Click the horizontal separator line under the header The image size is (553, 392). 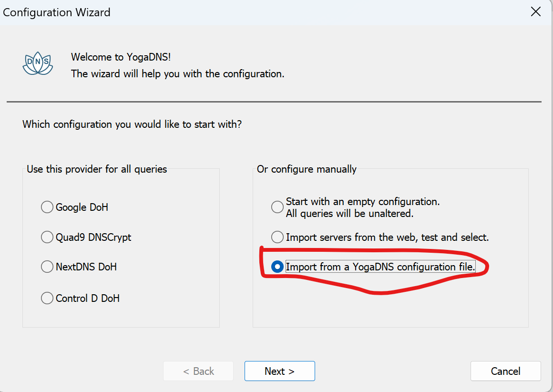[x=274, y=102]
